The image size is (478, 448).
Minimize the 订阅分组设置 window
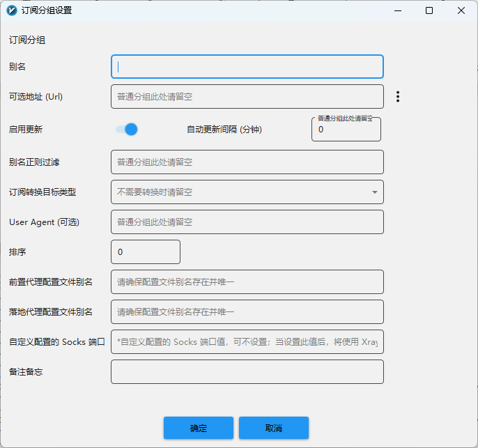click(397, 10)
